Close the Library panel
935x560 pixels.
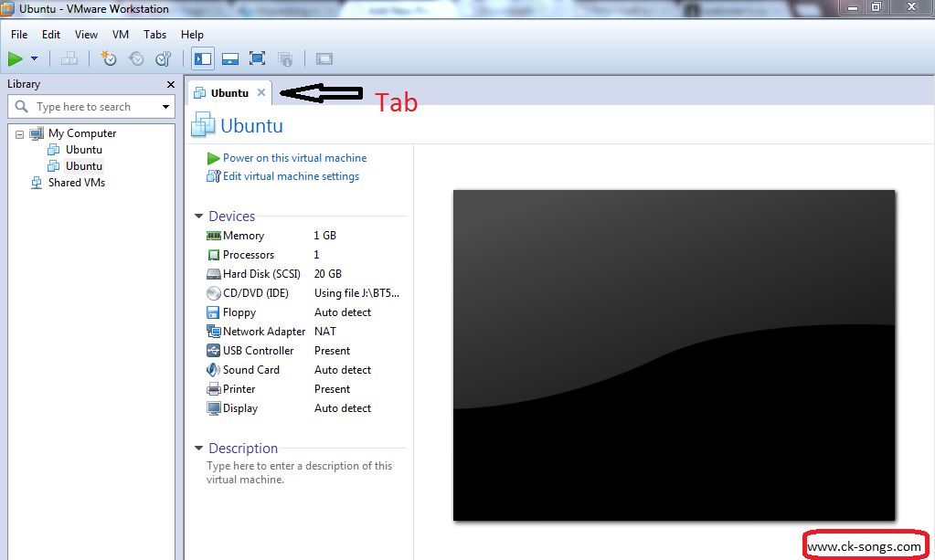click(171, 85)
